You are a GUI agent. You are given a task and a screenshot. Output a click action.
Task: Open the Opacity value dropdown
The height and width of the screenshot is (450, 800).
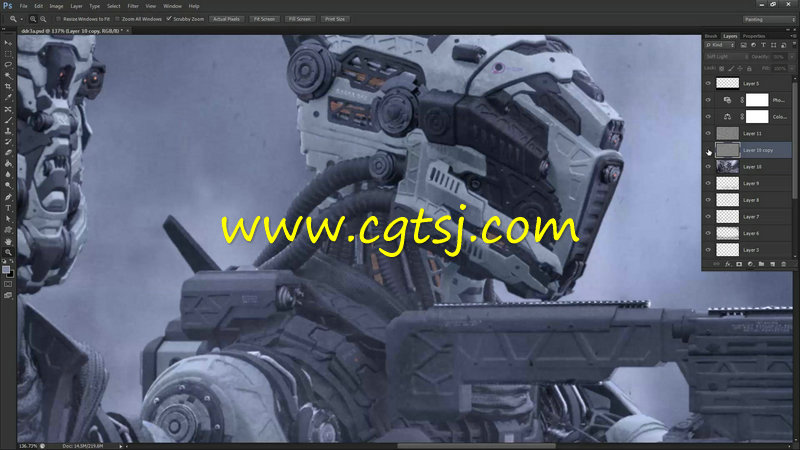pos(792,57)
